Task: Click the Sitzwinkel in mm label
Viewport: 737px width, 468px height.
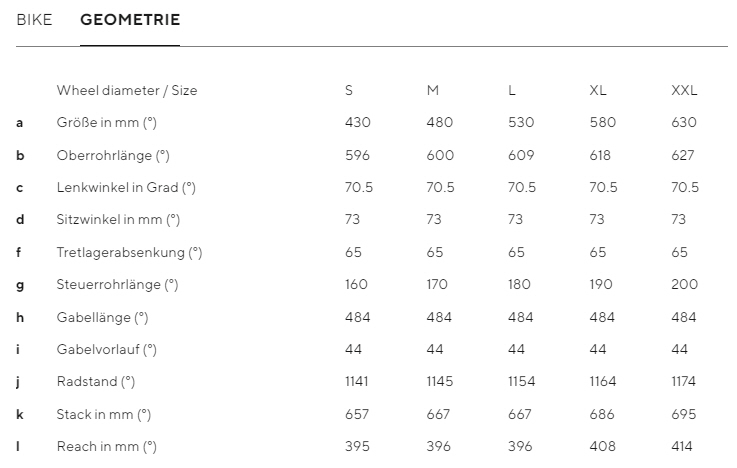Action: pos(118,219)
